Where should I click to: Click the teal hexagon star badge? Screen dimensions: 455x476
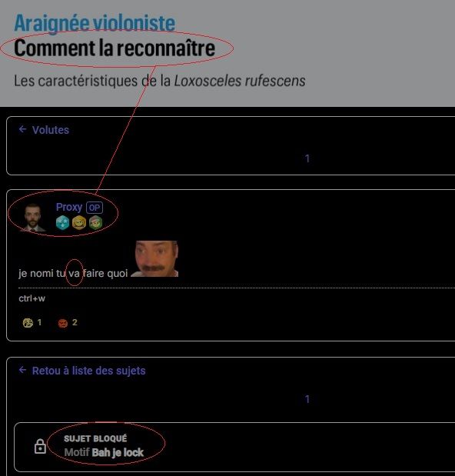tap(62, 222)
